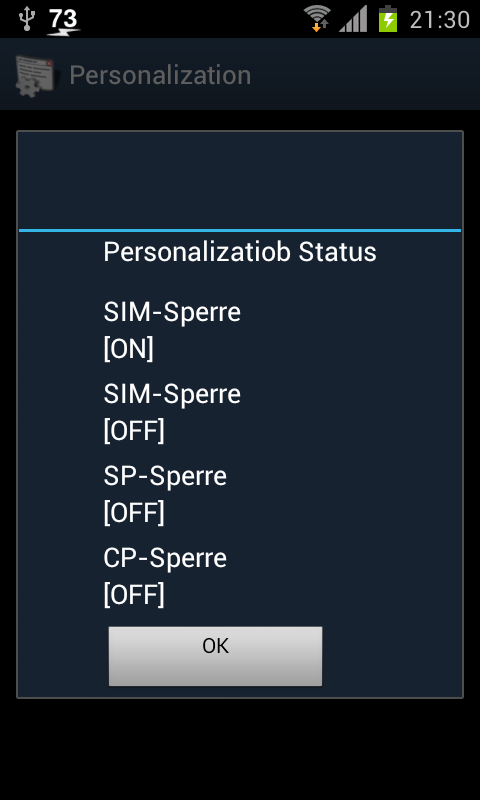Select the Personalization title text
The image size is (480, 800).
tap(160, 76)
